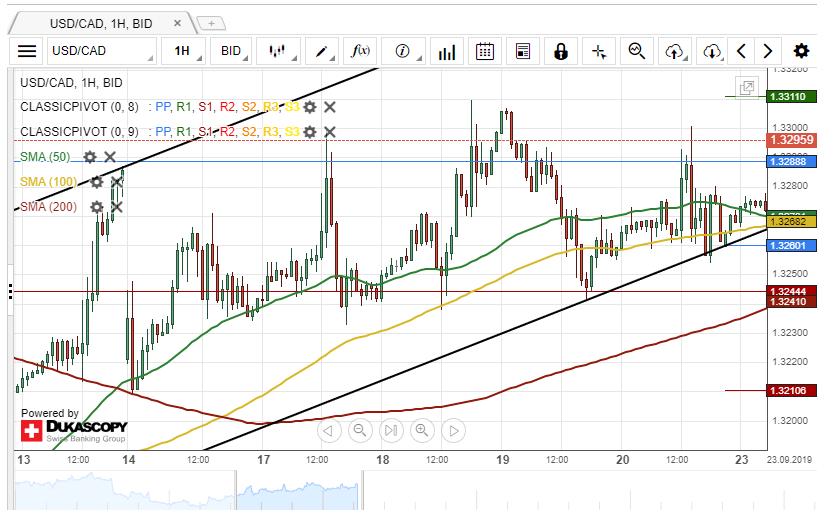Open the hamburger main menu
The height and width of the screenshot is (516, 821).
click(x=27, y=51)
